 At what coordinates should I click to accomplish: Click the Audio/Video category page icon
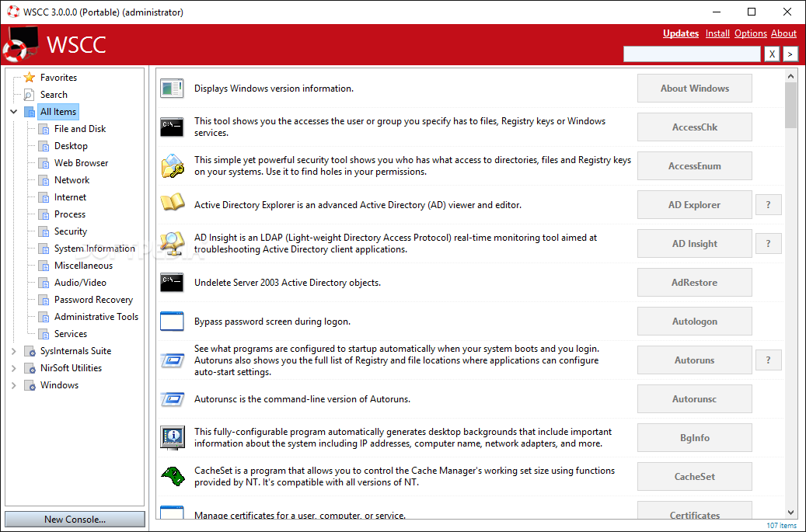[x=44, y=283]
